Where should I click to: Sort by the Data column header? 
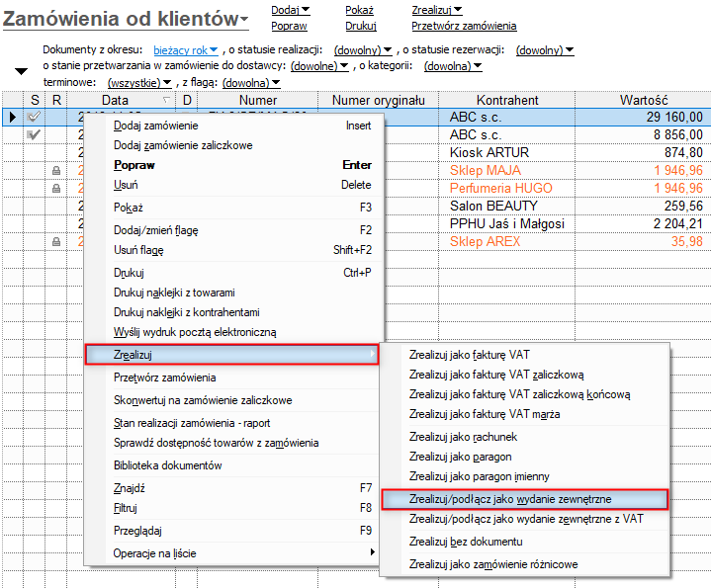[x=121, y=100]
